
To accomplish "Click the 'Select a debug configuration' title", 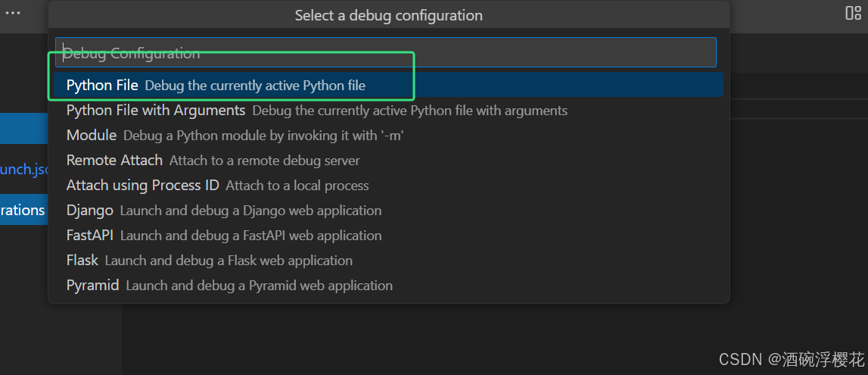I will pyautogui.click(x=388, y=15).
